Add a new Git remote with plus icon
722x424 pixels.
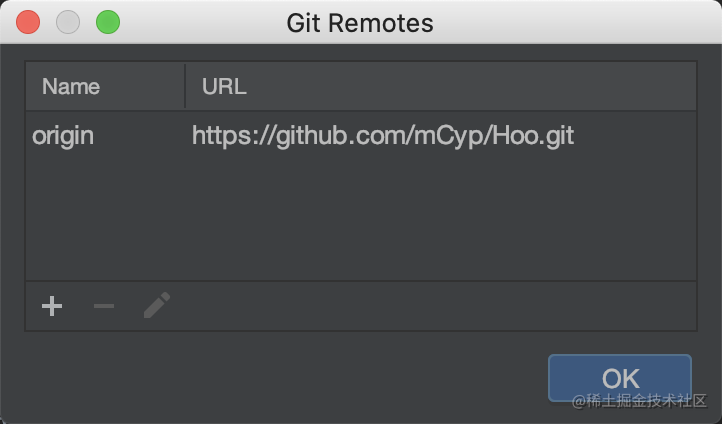coord(52,306)
